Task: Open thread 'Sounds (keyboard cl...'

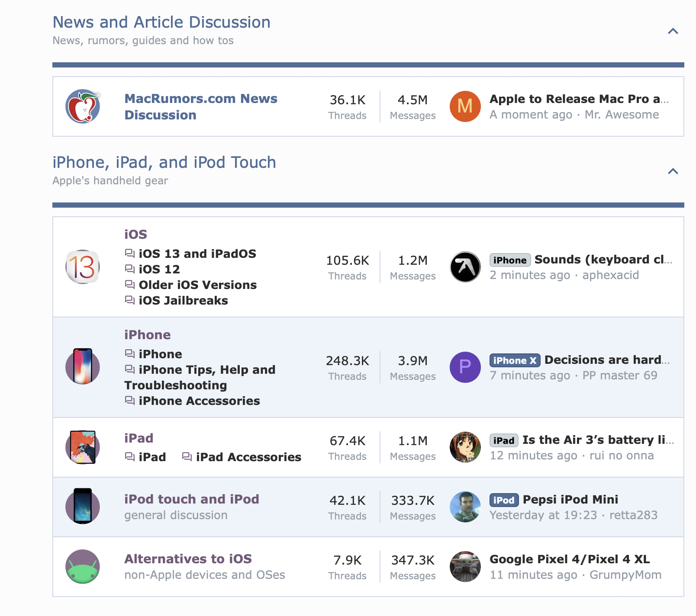Action: 603,259
